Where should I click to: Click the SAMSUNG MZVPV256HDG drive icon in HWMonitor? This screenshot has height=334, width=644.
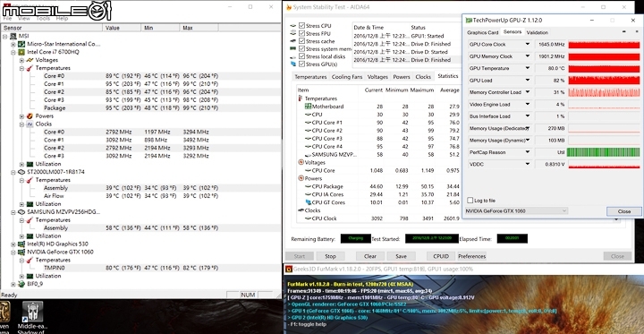click(21, 212)
